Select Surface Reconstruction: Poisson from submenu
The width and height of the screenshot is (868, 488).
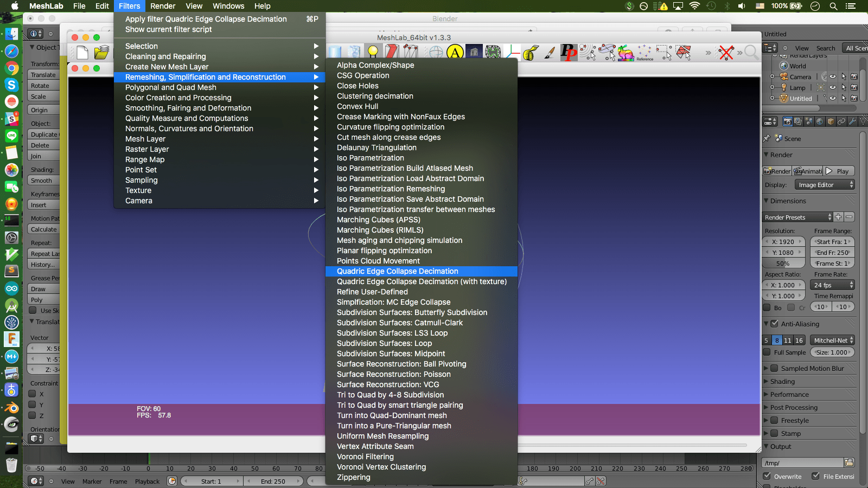coord(422,374)
